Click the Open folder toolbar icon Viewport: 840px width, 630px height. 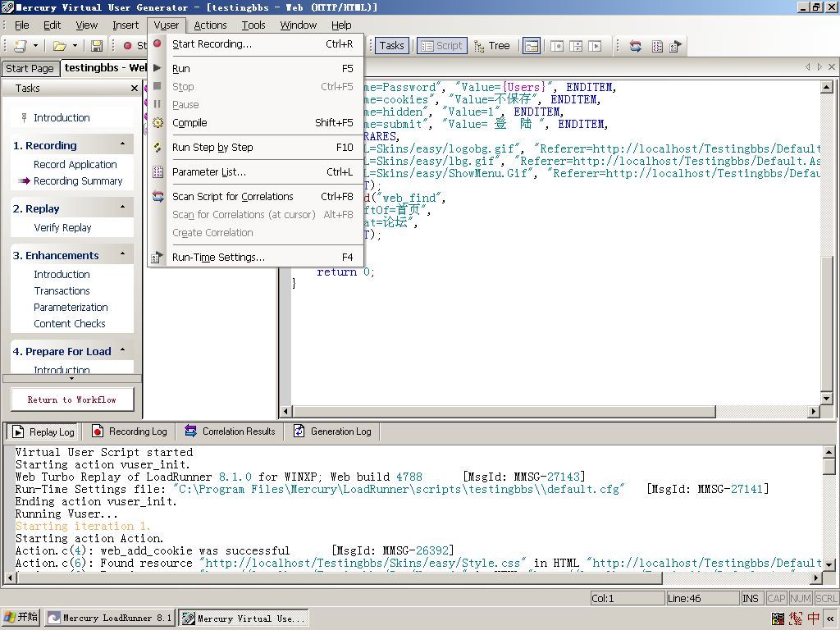59,46
